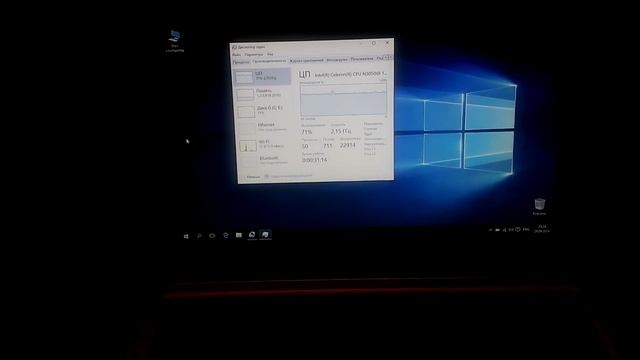Select the Память (Memory) sidebar item
The width and height of the screenshot is (640, 360).
pyautogui.click(x=263, y=94)
